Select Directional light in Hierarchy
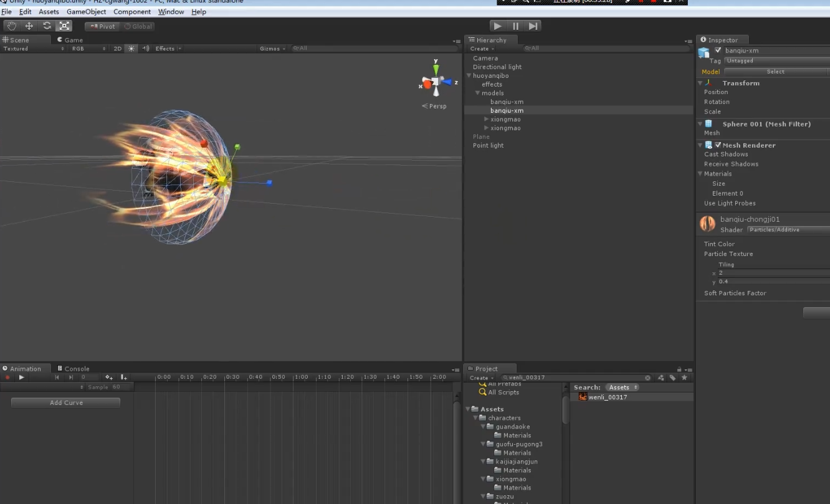 click(497, 67)
